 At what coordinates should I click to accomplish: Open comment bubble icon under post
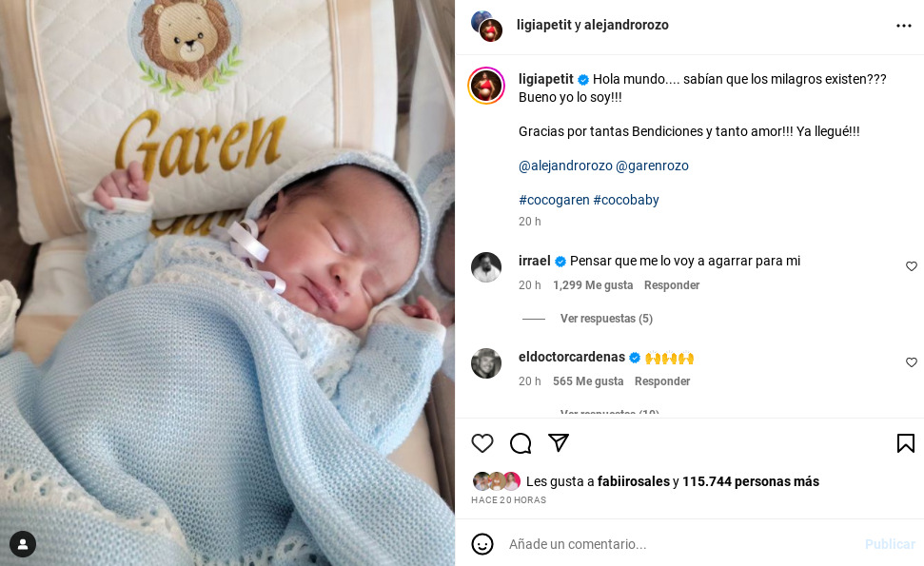[521, 443]
